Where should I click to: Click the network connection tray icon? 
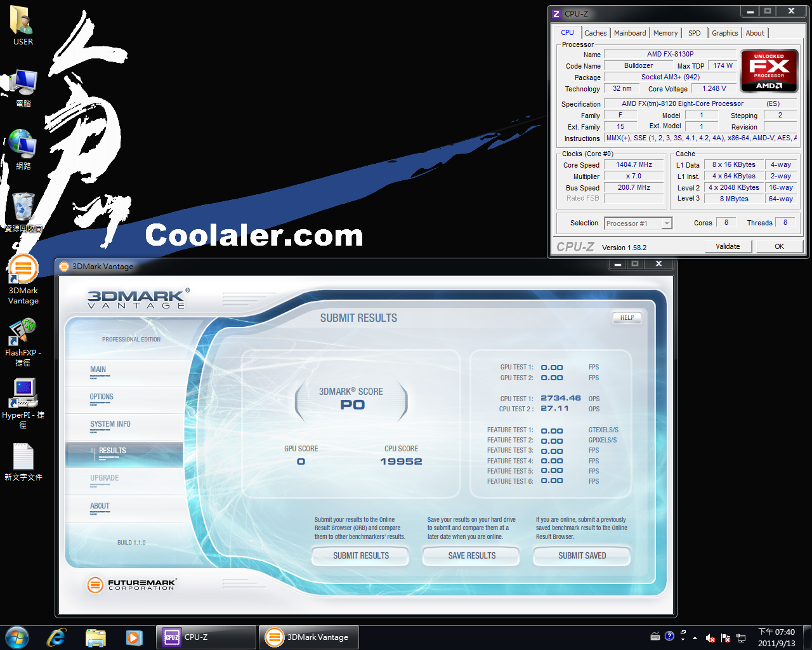[x=741, y=638]
